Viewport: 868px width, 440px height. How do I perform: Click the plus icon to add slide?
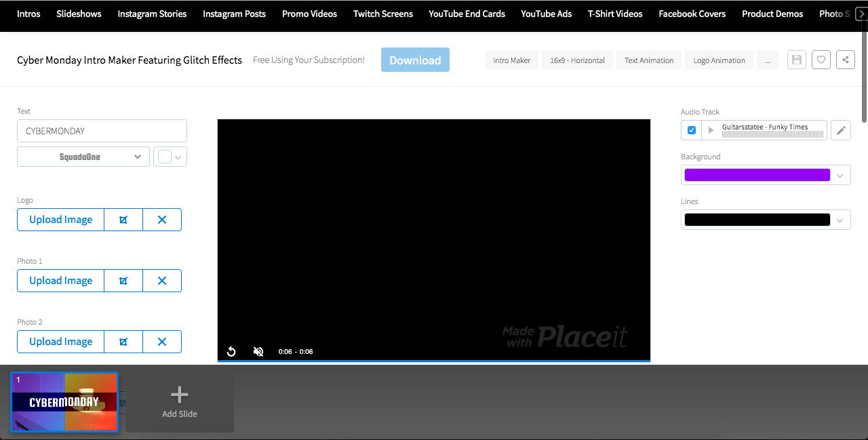[x=179, y=395]
